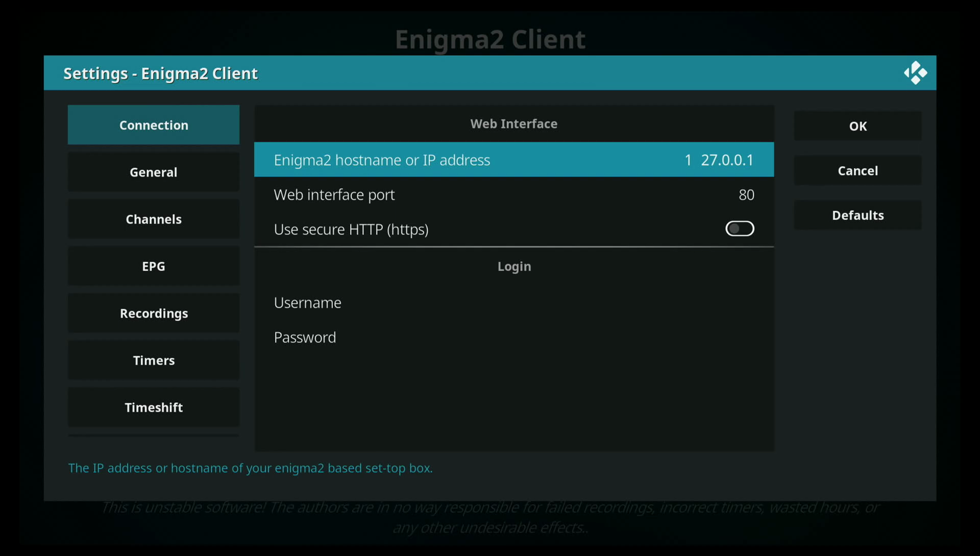The height and width of the screenshot is (556, 980).
Task: Select the Timers category
Action: coord(154,361)
